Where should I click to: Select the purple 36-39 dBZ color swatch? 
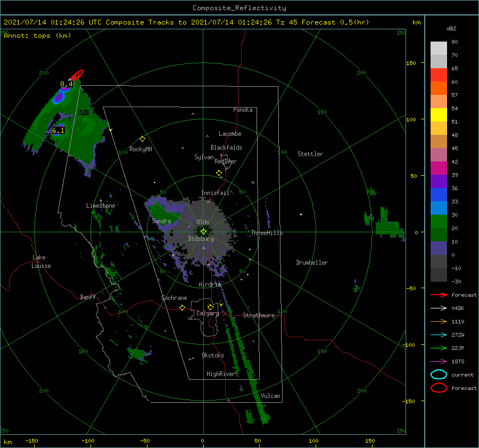click(439, 182)
